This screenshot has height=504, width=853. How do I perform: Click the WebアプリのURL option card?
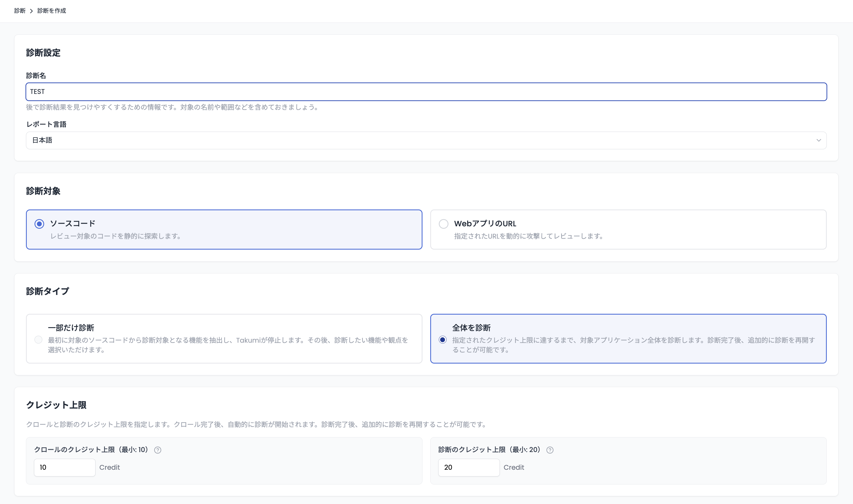628,230
